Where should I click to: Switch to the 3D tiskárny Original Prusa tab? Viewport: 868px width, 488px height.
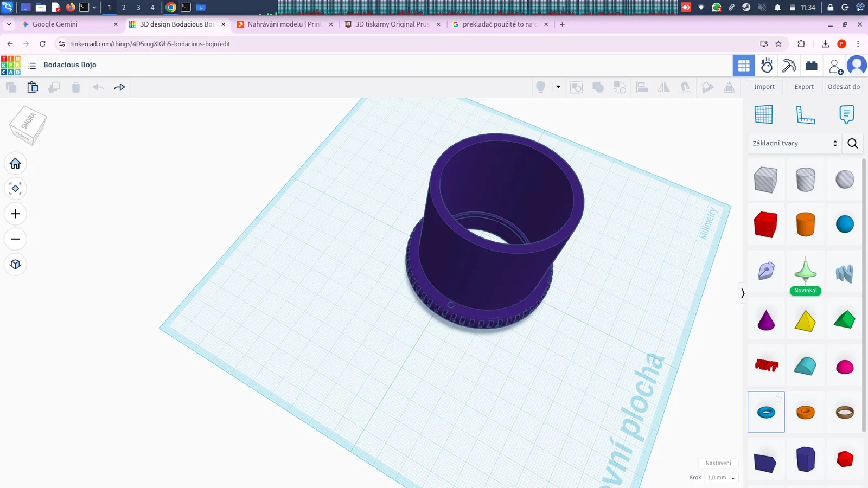pos(392,24)
